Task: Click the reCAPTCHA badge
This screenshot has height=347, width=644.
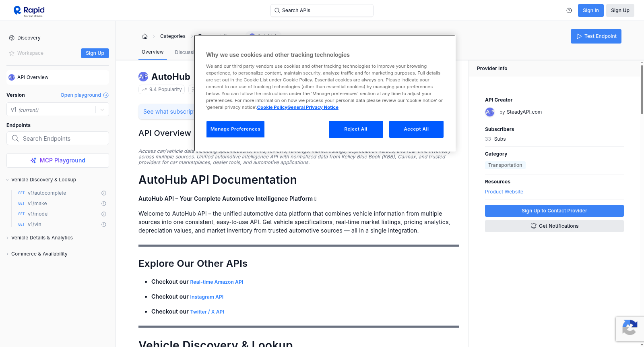Action: click(630, 329)
